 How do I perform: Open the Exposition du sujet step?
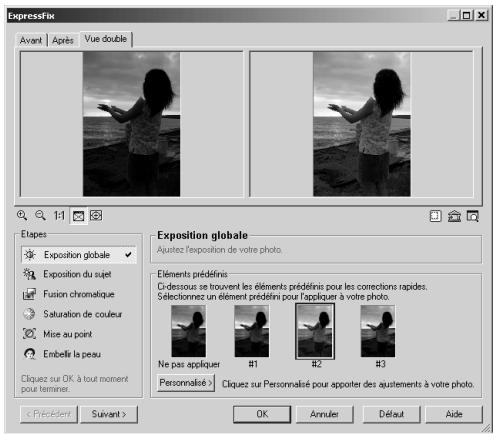77,274
